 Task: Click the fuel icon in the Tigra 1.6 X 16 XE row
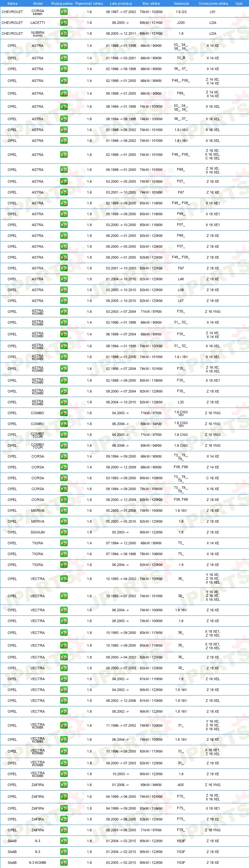click(64, 554)
